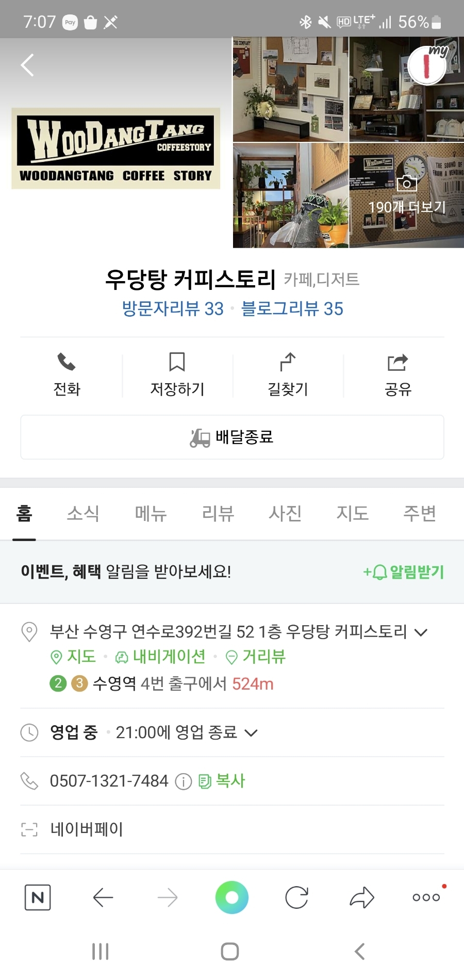Go back using the top-left arrow

pyautogui.click(x=27, y=66)
